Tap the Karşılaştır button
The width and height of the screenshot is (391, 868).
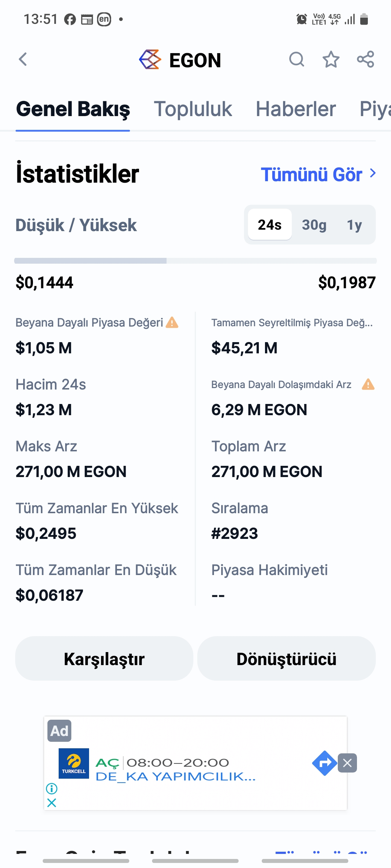click(x=104, y=659)
